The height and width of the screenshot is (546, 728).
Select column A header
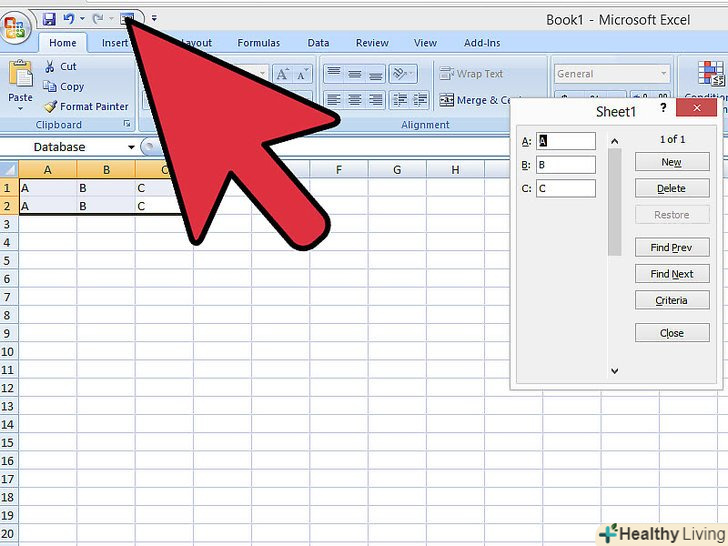coord(47,169)
